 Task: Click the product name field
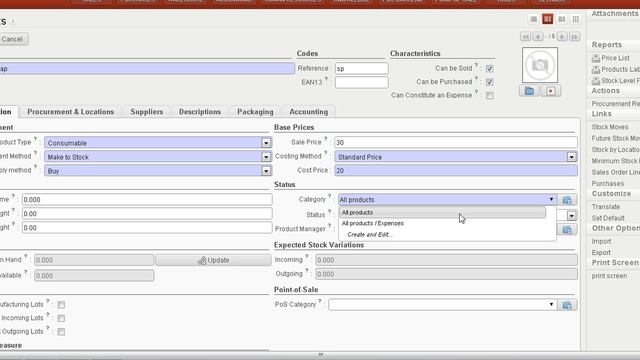click(x=146, y=69)
